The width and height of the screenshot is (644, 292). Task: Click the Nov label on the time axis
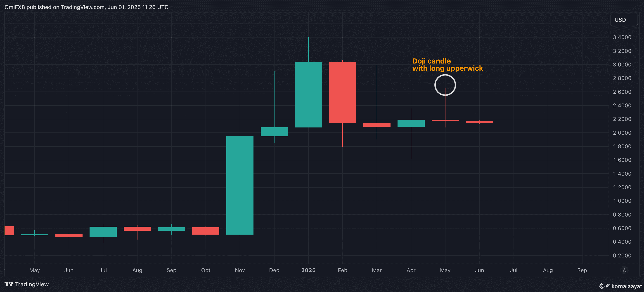[240, 270]
